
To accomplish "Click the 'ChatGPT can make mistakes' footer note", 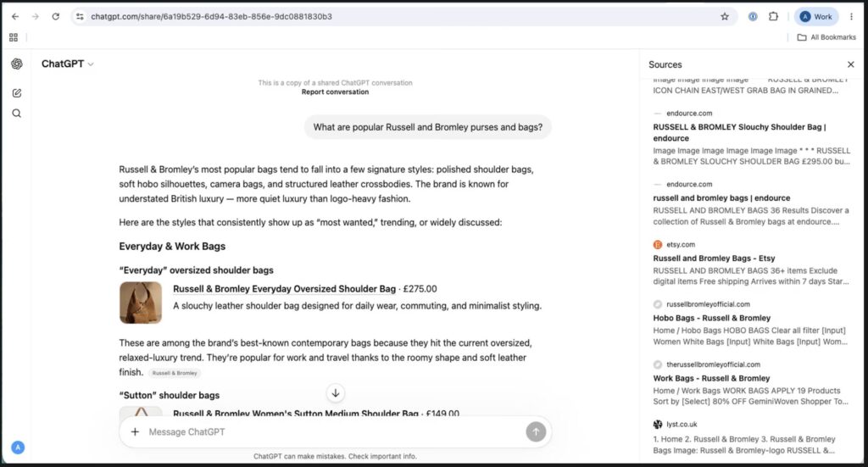I will [x=335, y=457].
